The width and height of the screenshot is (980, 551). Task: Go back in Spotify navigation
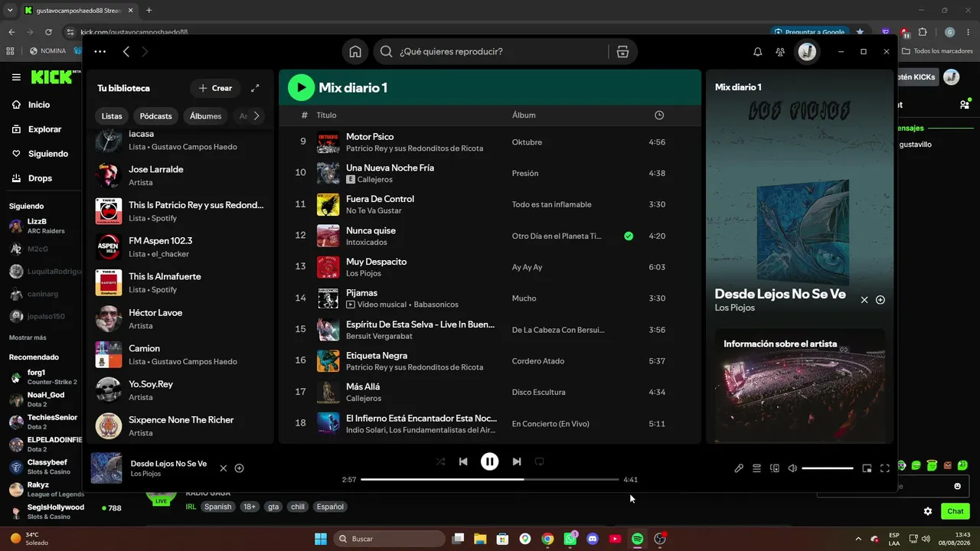[126, 51]
